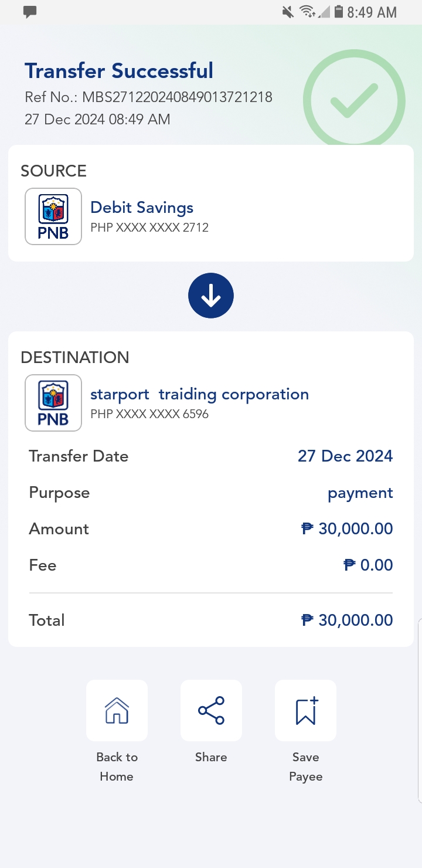
Task: Tap the Share icon button
Action: [211, 710]
